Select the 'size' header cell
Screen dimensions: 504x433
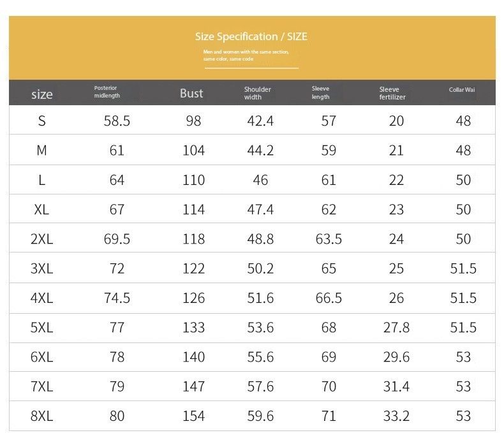tap(42, 94)
